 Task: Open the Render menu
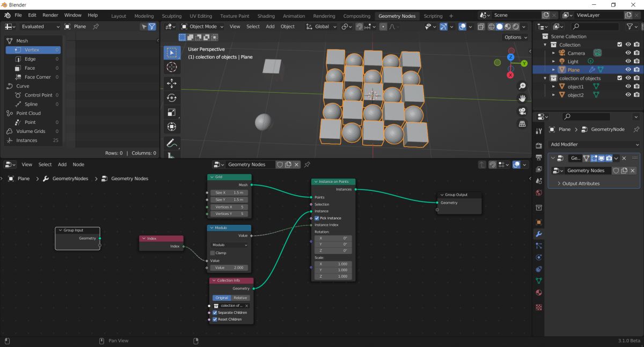click(x=50, y=16)
